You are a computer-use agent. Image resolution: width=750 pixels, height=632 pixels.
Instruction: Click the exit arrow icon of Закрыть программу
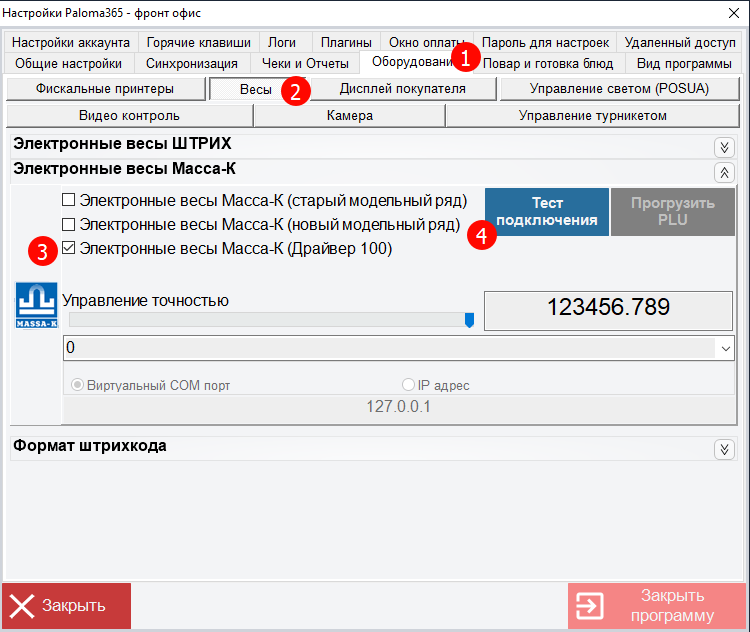[x=589, y=606]
